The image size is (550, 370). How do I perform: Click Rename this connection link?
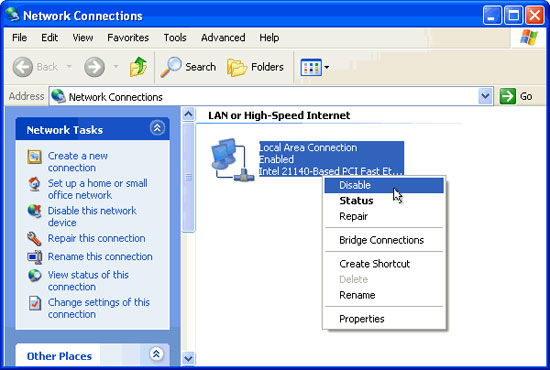click(100, 256)
